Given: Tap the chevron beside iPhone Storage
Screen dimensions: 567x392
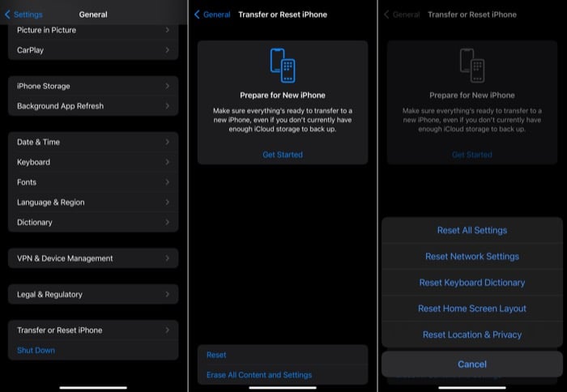Looking at the screenshot, I should pyautogui.click(x=167, y=86).
